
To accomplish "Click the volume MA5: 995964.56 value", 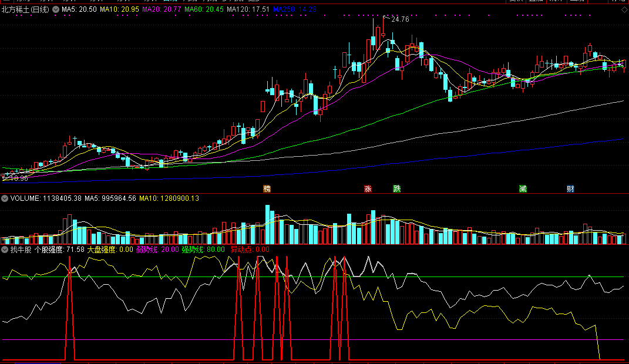I will (x=110, y=198).
